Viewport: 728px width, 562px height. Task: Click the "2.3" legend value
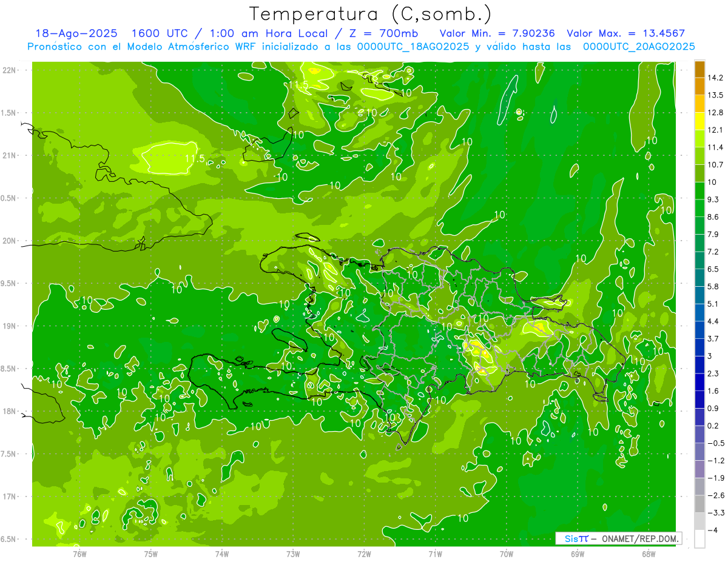(713, 373)
